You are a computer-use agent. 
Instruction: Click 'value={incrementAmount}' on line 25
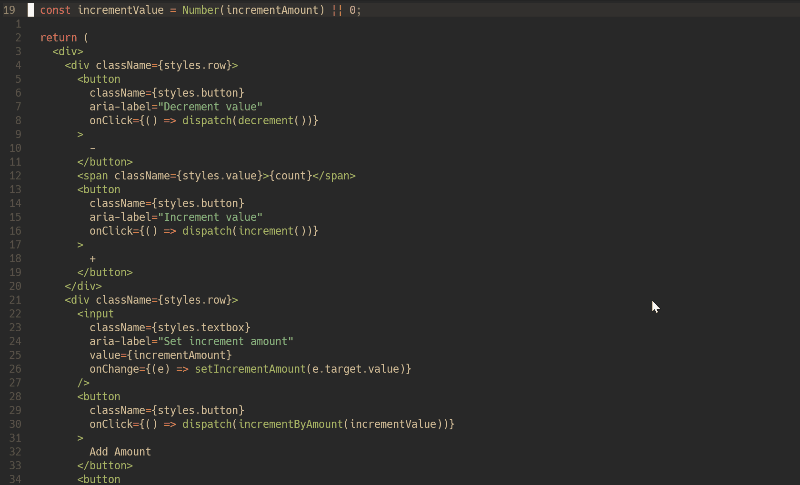161,355
